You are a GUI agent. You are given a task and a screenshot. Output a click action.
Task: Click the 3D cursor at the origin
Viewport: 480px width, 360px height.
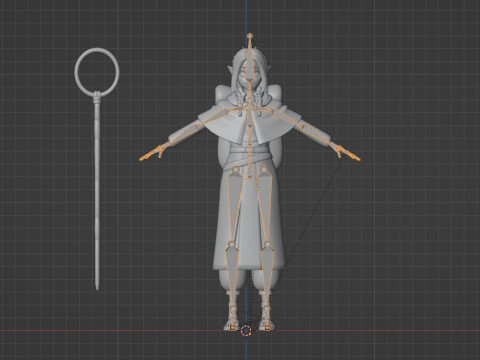click(x=246, y=330)
